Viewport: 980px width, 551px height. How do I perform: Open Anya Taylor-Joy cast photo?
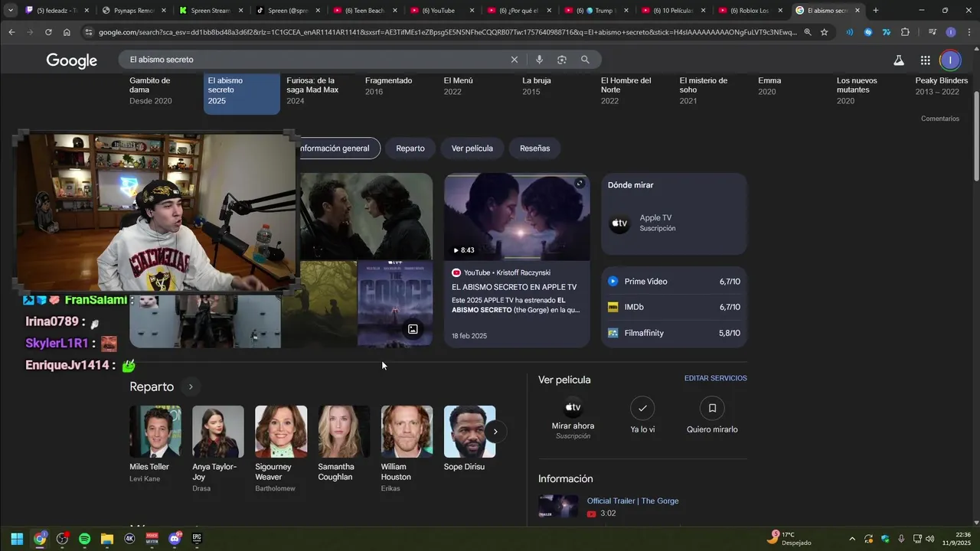click(217, 432)
